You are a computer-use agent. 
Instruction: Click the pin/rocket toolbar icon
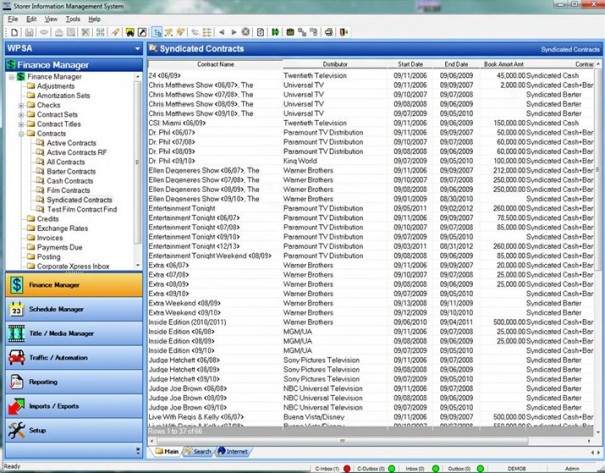click(115, 32)
